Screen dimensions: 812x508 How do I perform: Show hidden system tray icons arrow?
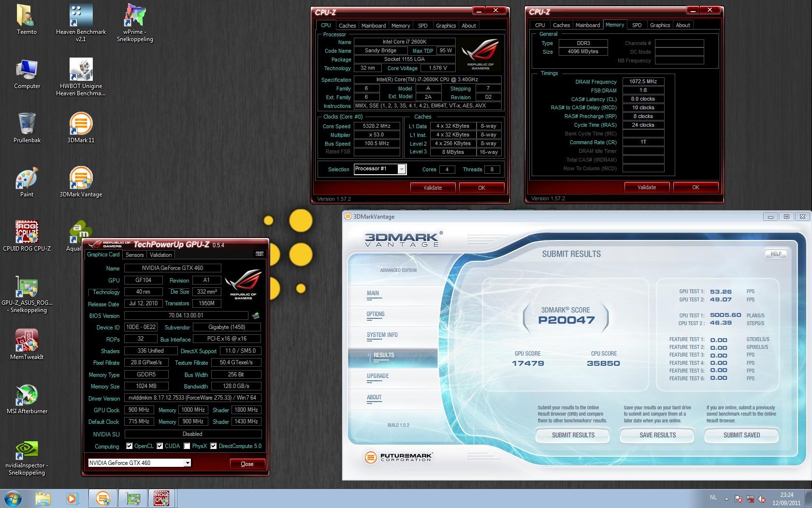tap(726, 498)
